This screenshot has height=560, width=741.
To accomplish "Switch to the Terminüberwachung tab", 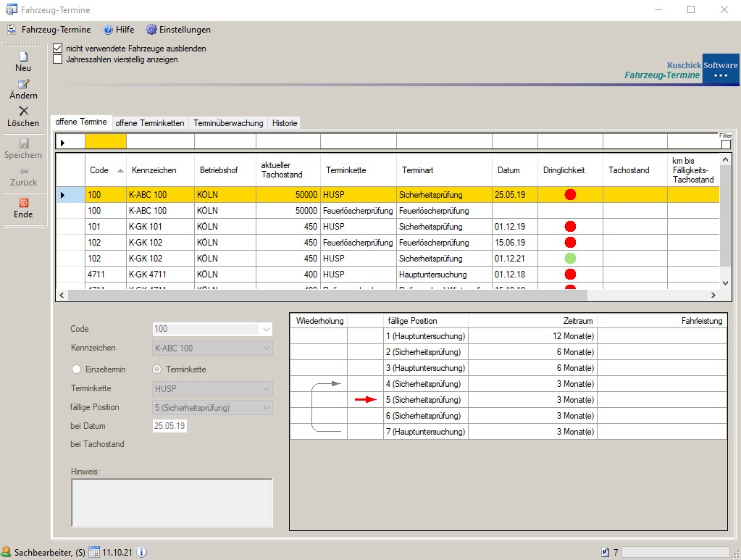I will pyautogui.click(x=228, y=123).
